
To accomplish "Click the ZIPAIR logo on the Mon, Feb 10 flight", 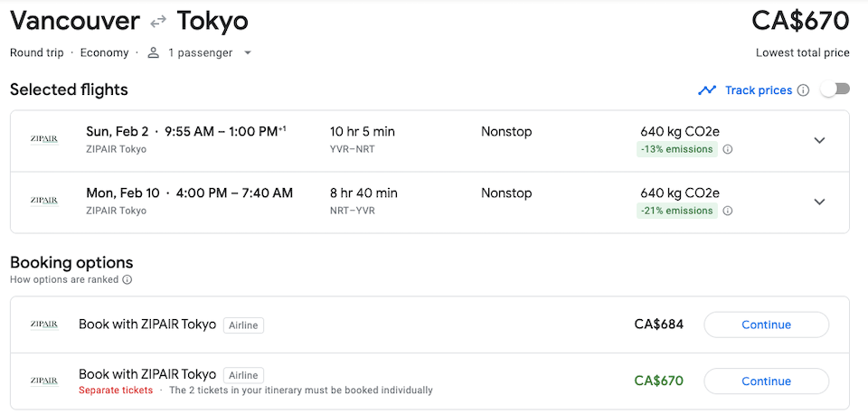I will point(44,201).
